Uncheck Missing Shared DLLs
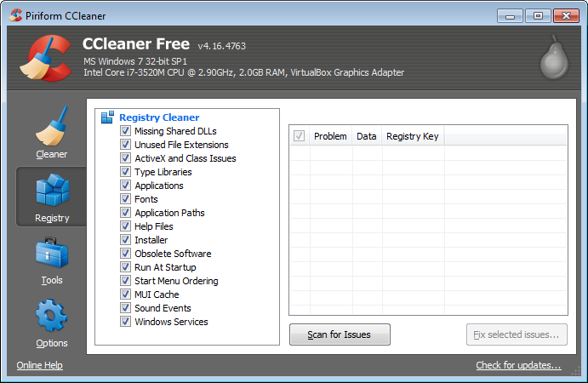Screen dimensions: 588x383 125,131
